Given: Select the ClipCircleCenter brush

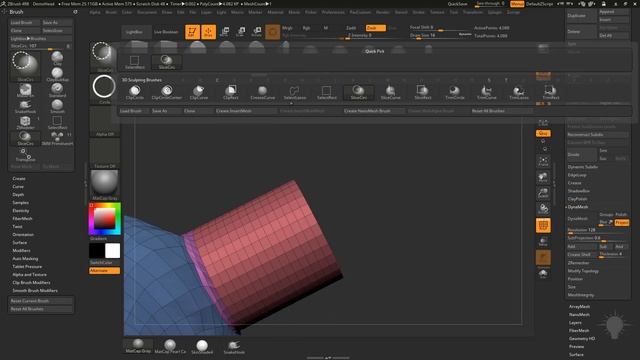Looking at the screenshot, I should tap(167, 92).
